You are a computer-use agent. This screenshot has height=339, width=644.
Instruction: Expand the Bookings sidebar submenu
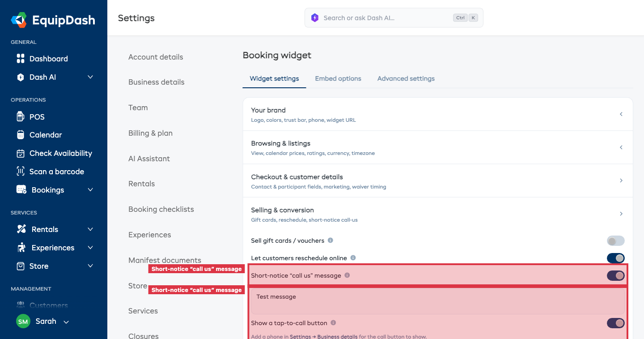90,190
